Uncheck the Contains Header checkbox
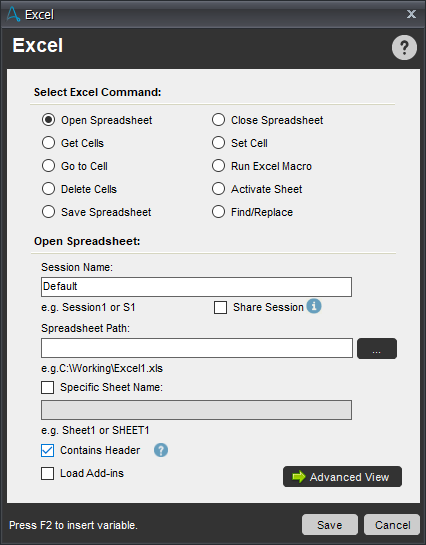The width and height of the screenshot is (426, 545). click(x=48, y=450)
